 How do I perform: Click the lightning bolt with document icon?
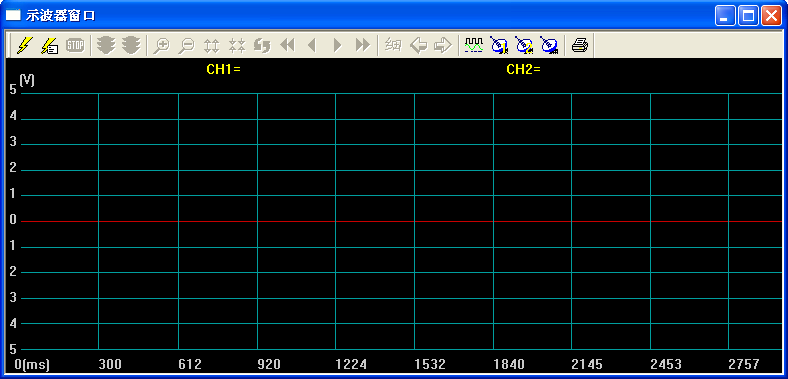click(x=49, y=46)
